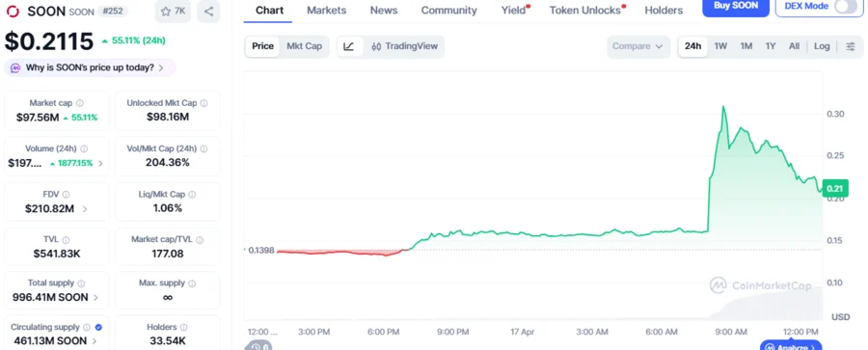Click FDV info icon
868x350 pixels.
(x=66, y=195)
